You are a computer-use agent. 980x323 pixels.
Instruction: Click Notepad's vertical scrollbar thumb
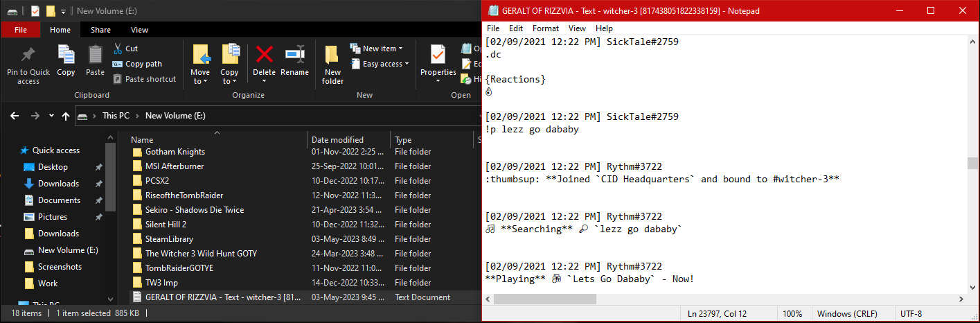(x=973, y=163)
